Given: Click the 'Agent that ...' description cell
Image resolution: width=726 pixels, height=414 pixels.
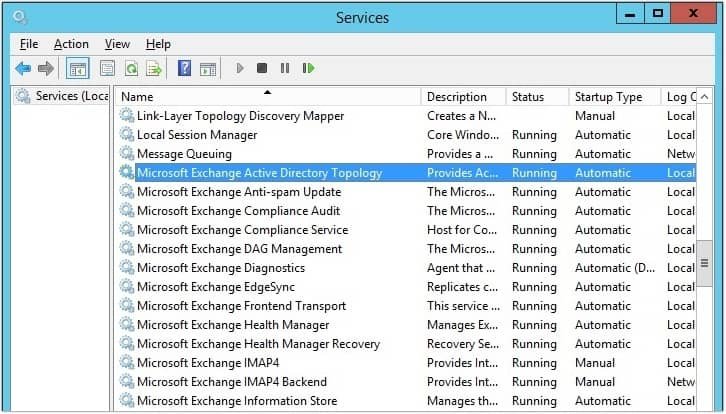Looking at the screenshot, I should point(461,268).
